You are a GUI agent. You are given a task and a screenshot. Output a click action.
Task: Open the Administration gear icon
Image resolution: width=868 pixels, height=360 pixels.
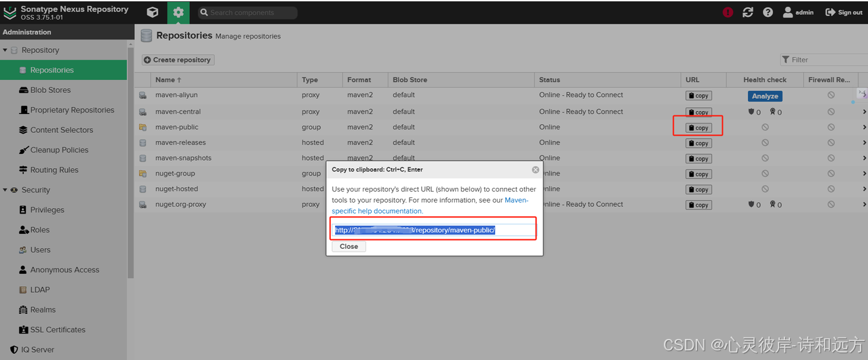click(178, 12)
